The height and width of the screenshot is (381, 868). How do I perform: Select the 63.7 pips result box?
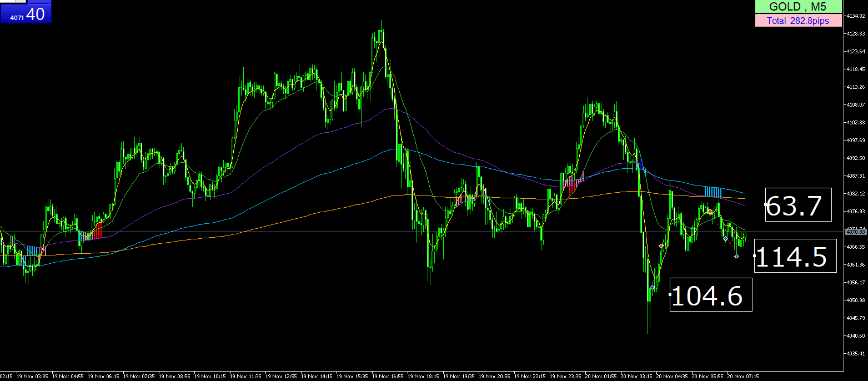[x=799, y=205]
